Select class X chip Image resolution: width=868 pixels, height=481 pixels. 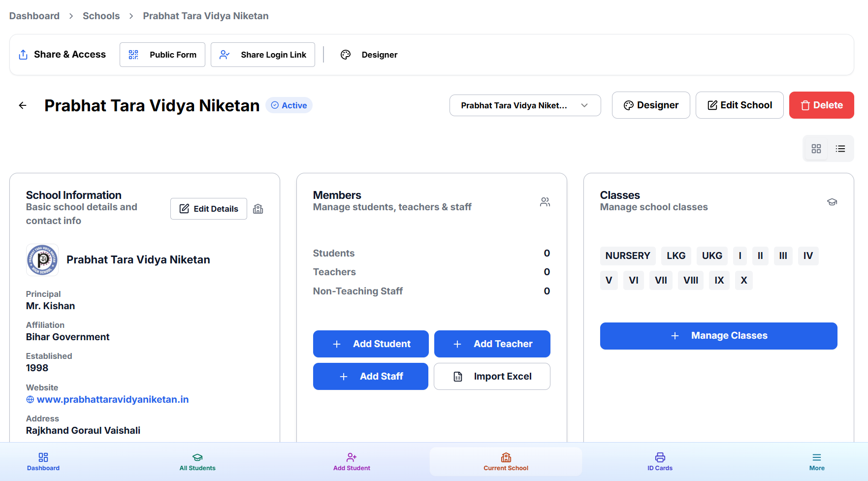744,280
